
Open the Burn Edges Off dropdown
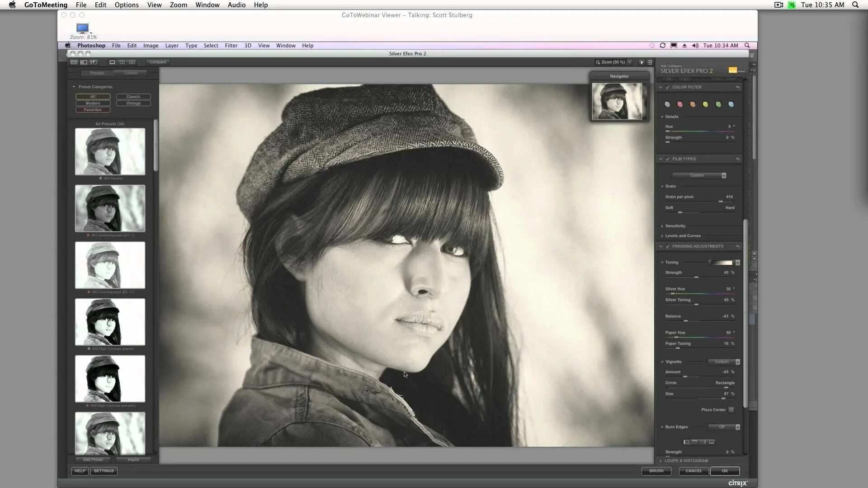724,427
